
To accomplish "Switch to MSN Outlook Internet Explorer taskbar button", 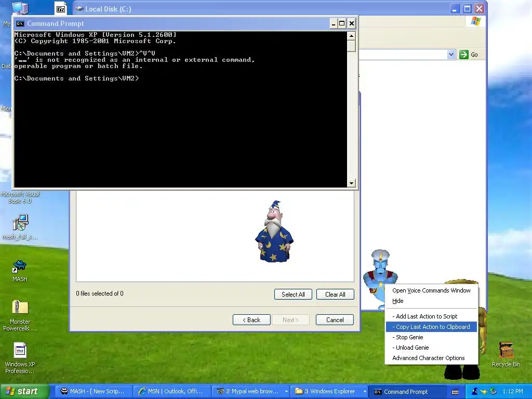I will coord(171,392).
